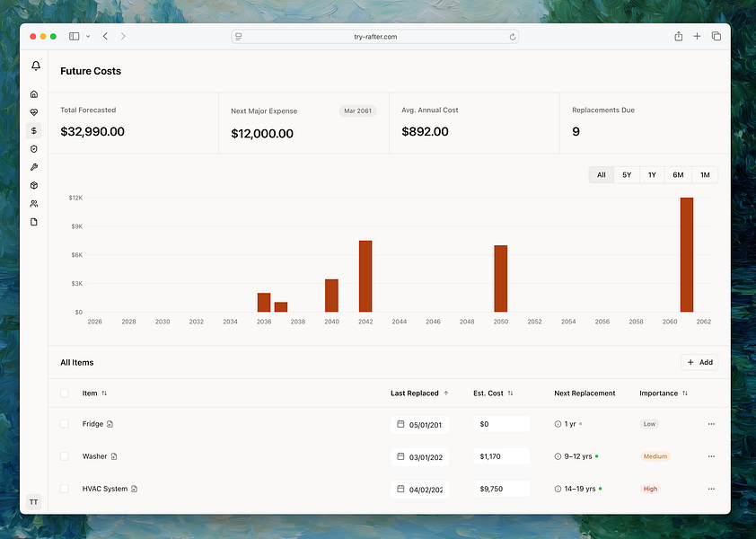Click the HVAC System item name
Viewport: 756px width, 539px height.
(x=105, y=489)
